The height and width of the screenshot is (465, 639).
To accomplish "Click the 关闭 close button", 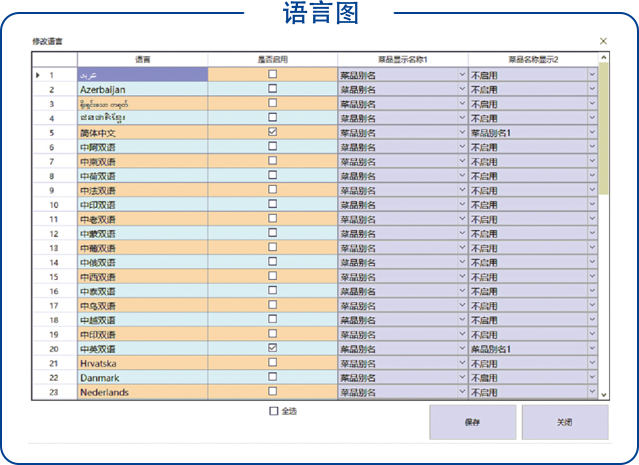I will (565, 422).
